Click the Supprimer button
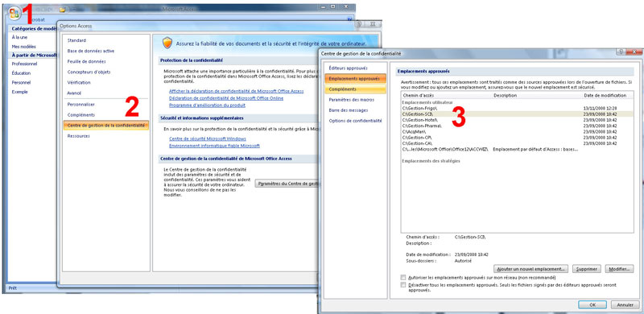Image resolution: width=644 pixels, height=314 pixels. (x=587, y=269)
